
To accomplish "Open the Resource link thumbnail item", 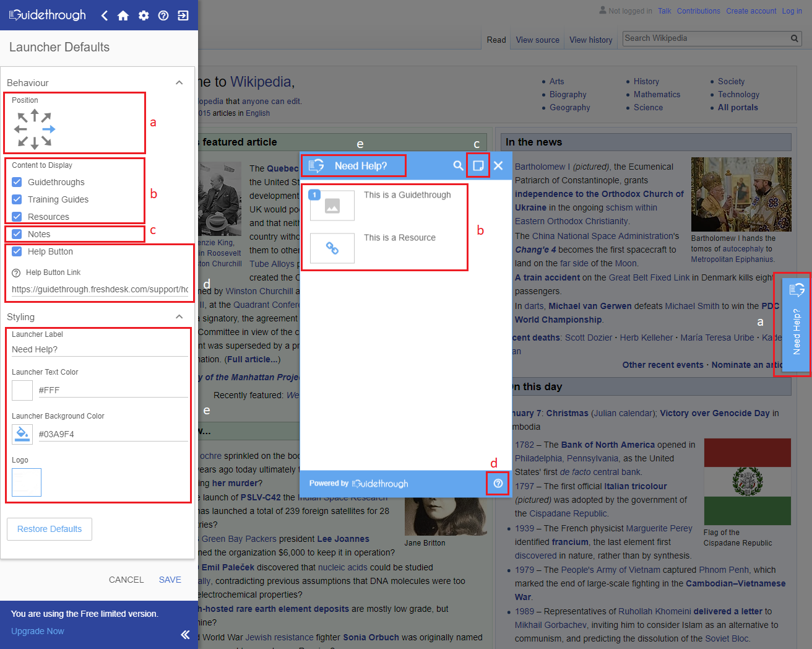I will [332, 248].
